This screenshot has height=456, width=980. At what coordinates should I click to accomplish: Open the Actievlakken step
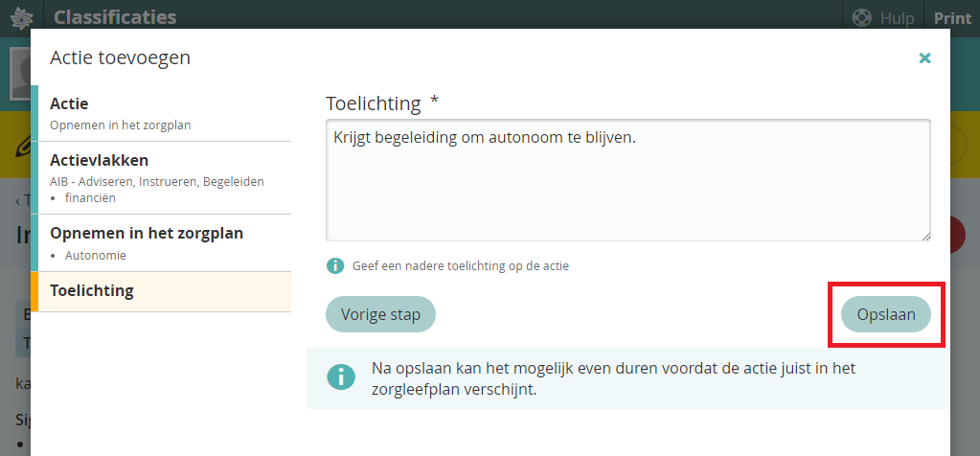click(161, 177)
